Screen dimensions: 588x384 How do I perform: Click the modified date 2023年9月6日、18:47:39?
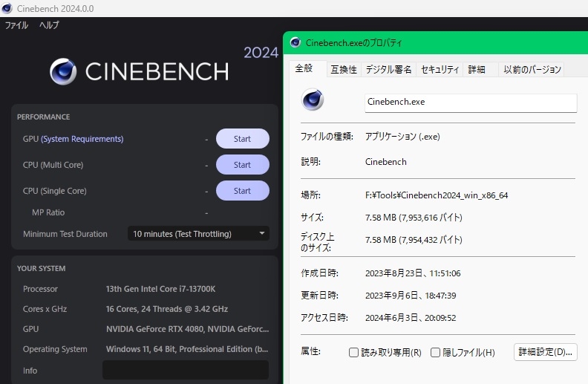click(411, 296)
